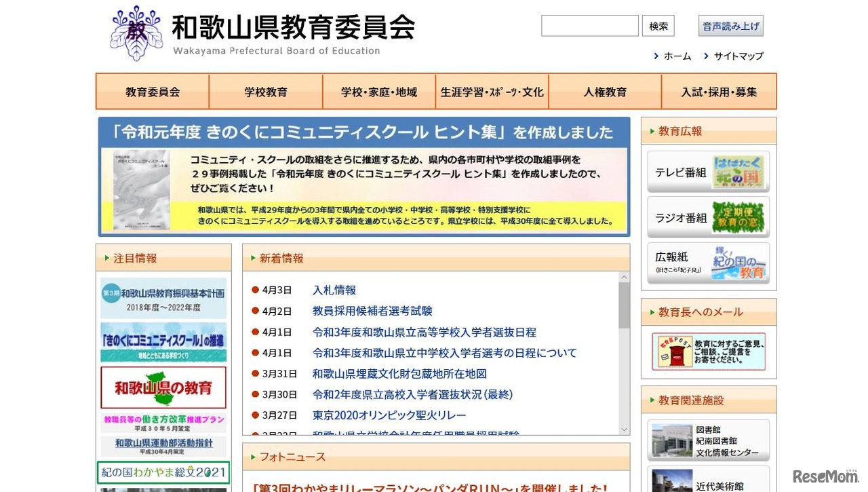Switch to the 学校教育 navigation tab

(x=265, y=91)
